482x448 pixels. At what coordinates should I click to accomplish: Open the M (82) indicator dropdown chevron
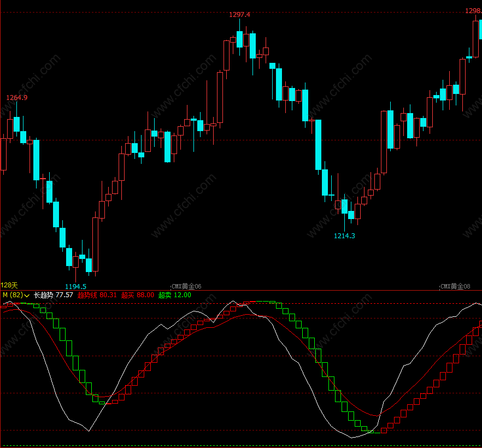pos(27,296)
